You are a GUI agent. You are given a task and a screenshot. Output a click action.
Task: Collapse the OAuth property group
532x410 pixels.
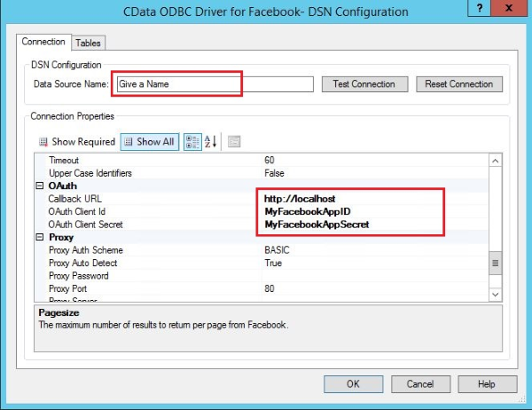[41, 186]
